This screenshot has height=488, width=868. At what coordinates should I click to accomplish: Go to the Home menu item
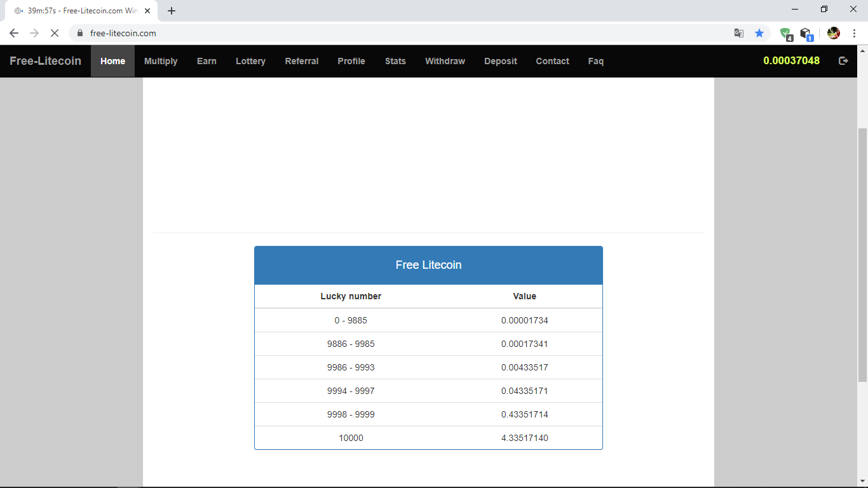112,61
